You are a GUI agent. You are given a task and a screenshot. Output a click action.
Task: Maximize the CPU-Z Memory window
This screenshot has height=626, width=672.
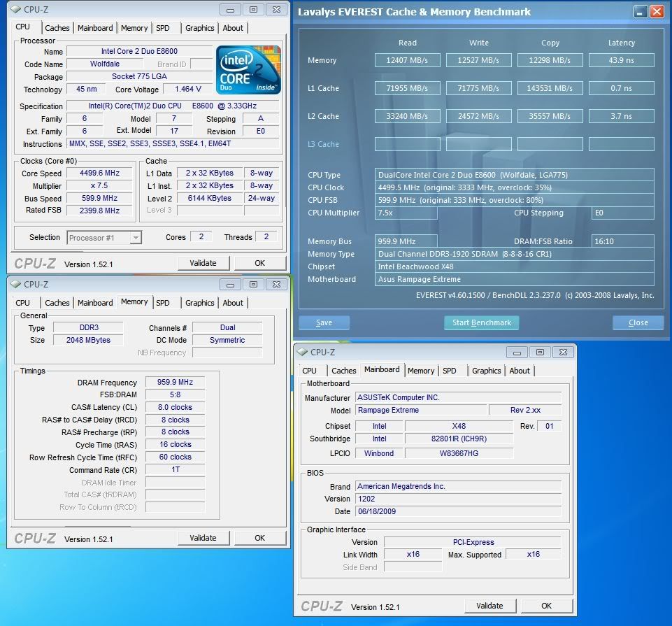coord(253,284)
